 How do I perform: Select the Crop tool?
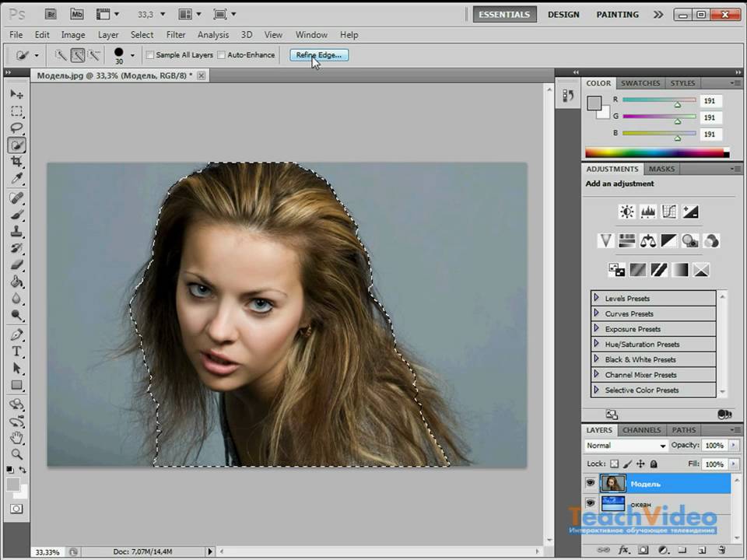coord(16,162)
